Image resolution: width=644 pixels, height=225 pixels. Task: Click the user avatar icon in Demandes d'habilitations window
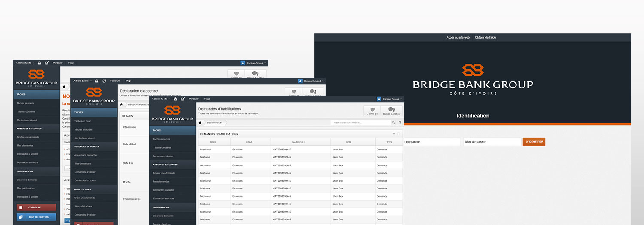coord(379,99)
